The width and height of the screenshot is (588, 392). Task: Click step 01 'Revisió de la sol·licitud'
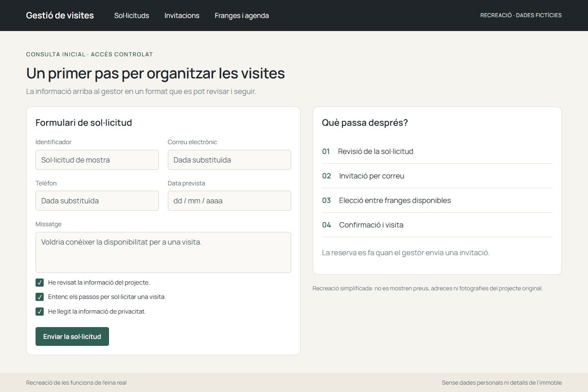[437, 151]
